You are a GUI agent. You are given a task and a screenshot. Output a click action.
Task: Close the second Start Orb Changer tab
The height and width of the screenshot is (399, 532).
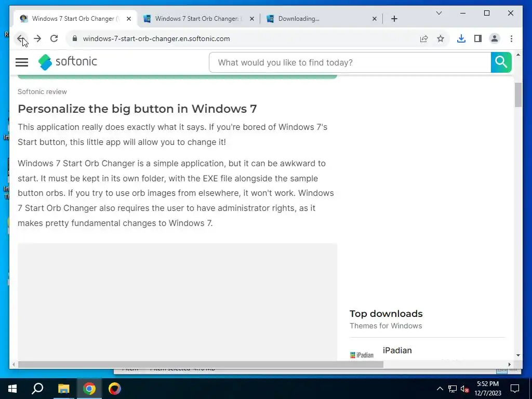click(252, 19)
